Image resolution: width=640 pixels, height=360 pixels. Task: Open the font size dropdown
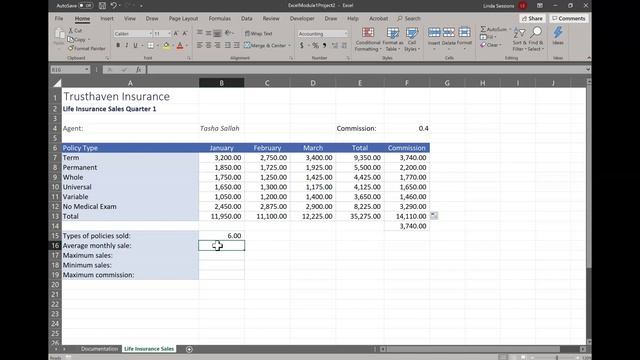[169, 34]
